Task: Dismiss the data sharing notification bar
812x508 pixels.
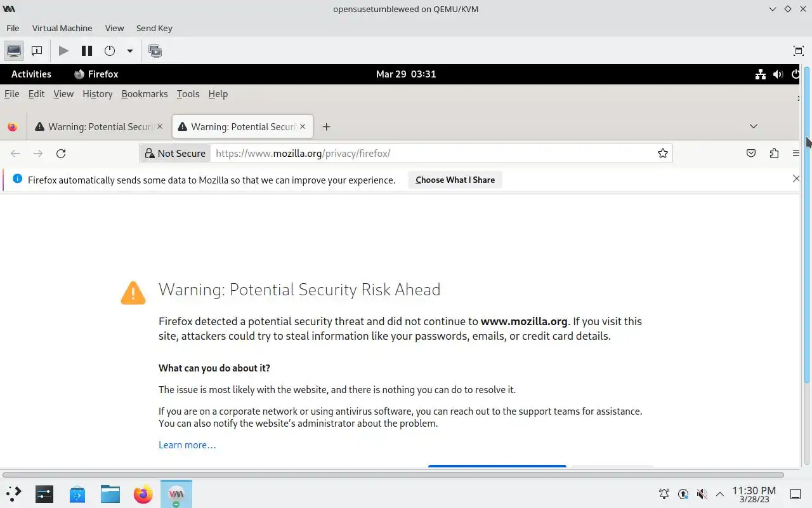Action: click(x=796, y=179)
